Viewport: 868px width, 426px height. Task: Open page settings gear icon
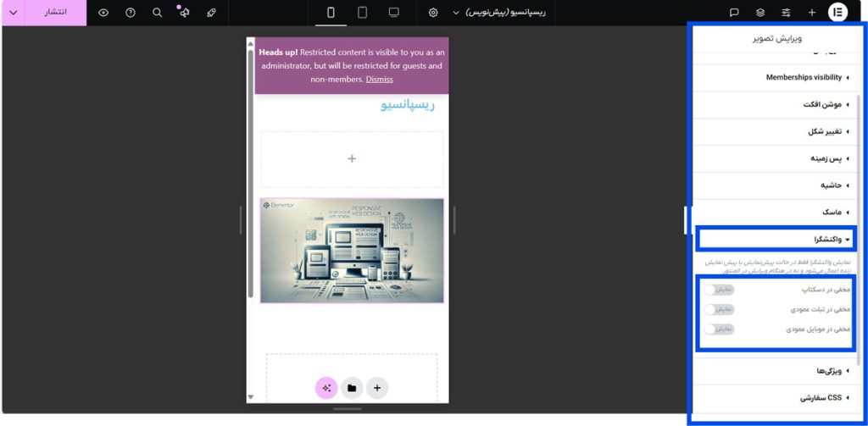(x=433, y=13)
